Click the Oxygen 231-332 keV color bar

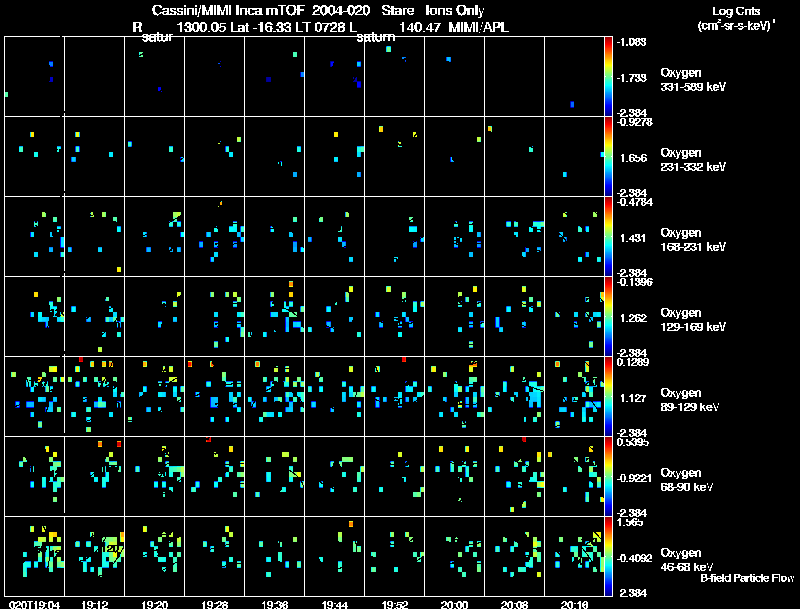point(608,157)
